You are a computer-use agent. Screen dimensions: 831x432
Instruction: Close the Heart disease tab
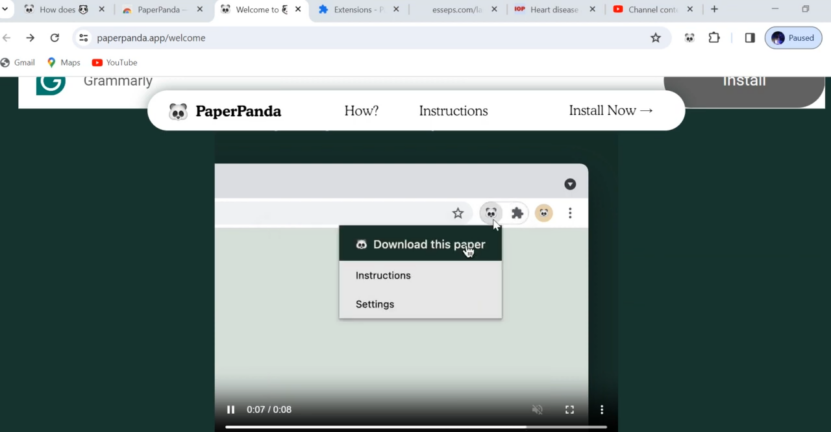click(592, 10)
